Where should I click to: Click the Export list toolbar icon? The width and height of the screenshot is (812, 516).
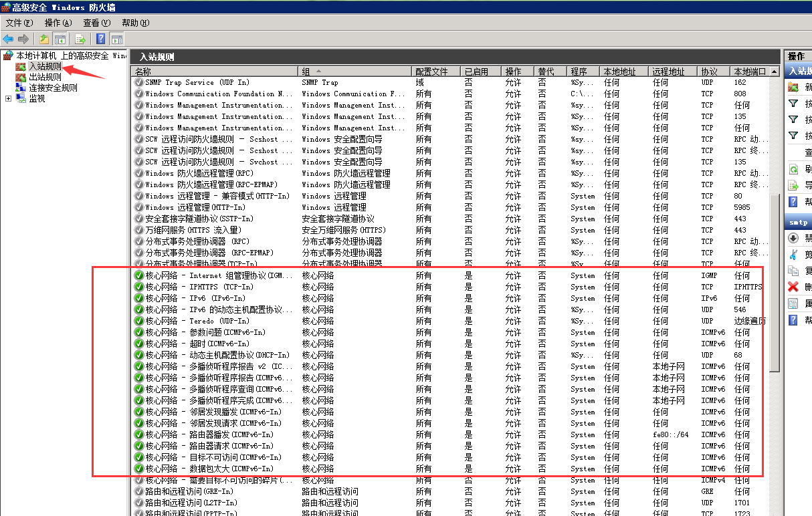80,39
